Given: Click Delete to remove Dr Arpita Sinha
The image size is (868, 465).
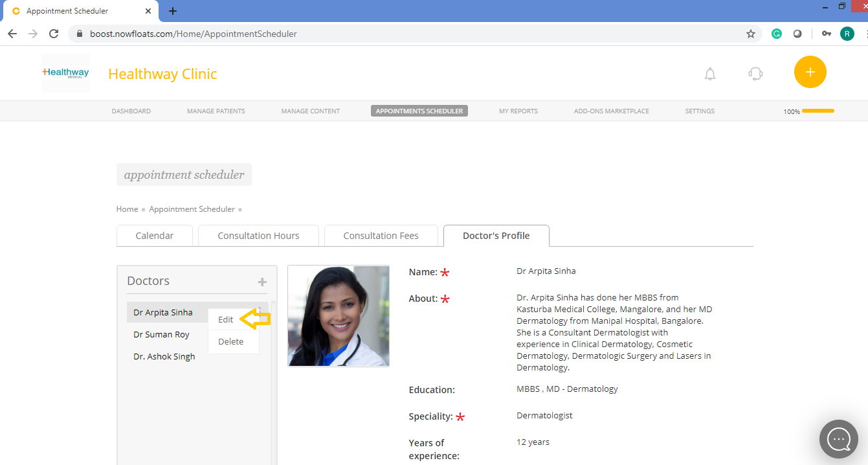Looking at the screenshot, I should point(230,341).
